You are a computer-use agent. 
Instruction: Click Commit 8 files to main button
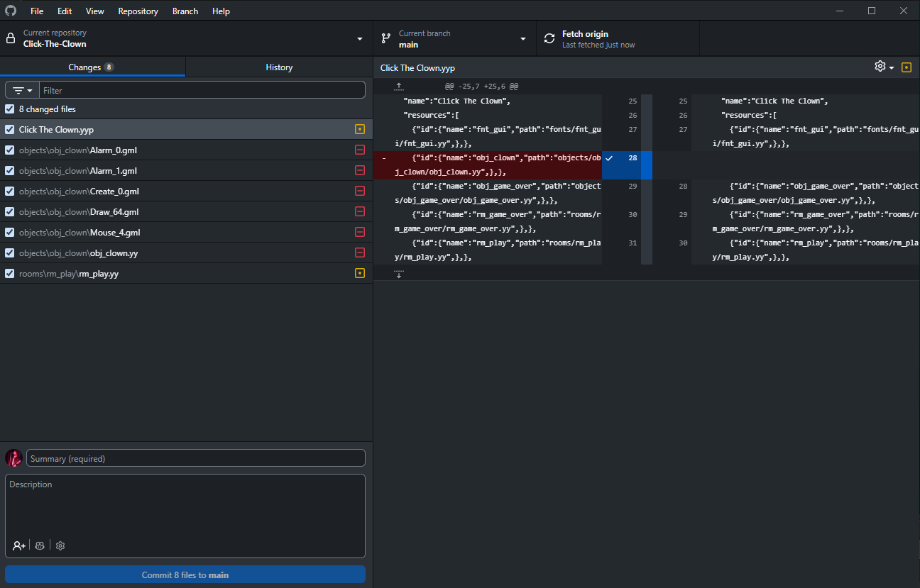coord(185,575)
